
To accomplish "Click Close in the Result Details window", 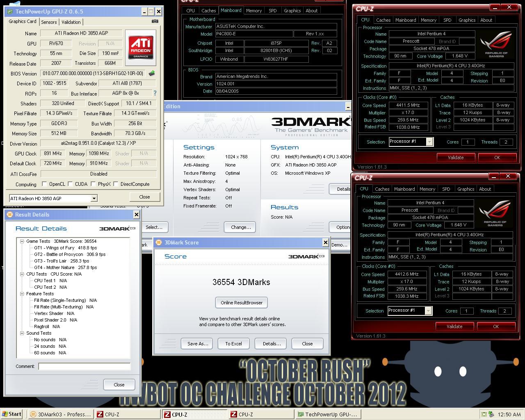I will tap(119, 385).
